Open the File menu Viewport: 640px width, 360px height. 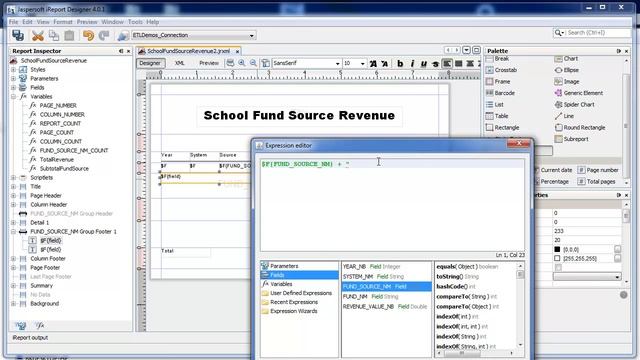coord(13,22)
